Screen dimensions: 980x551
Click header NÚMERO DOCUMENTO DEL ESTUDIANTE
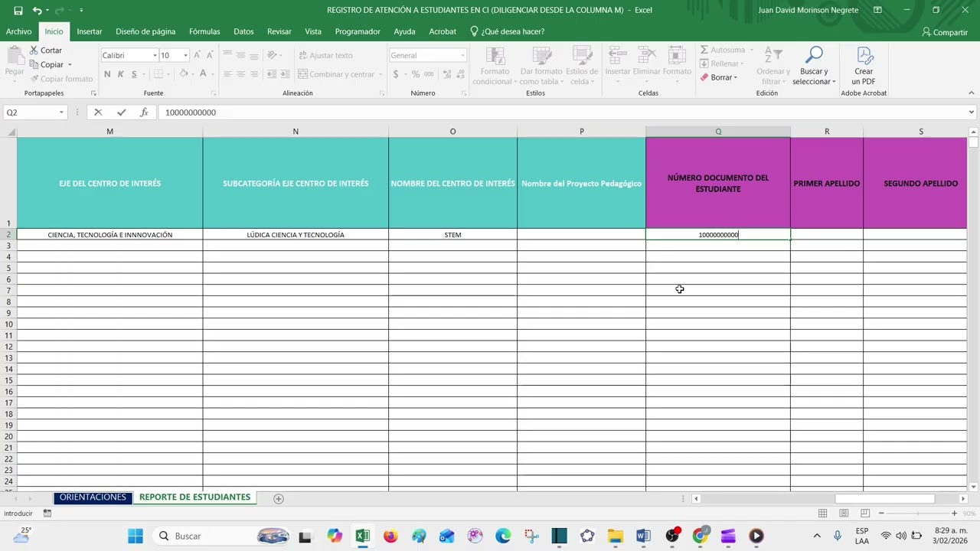point(718,183)
